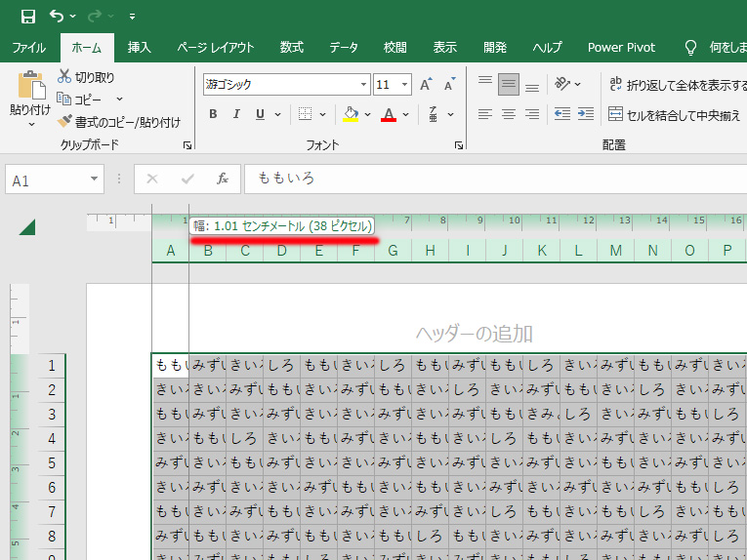Open the font size dropdown
Viewport: 747px width, 560px height.
point(404,85)
